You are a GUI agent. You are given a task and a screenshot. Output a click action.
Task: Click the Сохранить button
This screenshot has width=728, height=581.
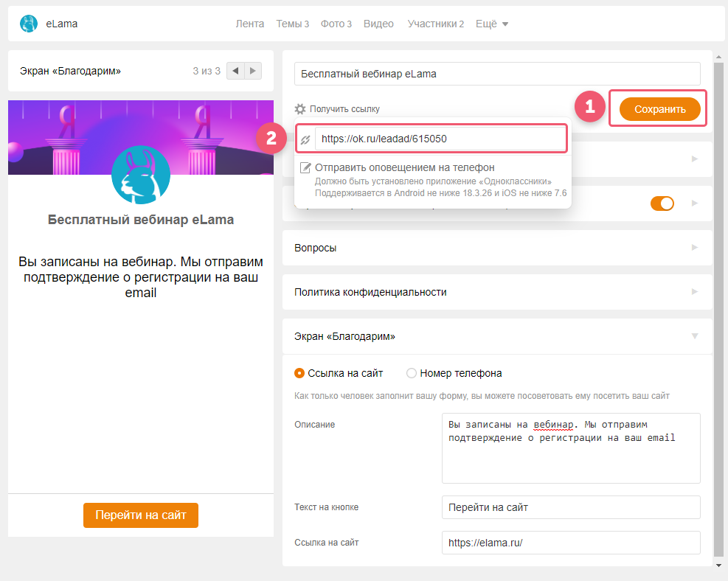pyautogui.click(x=659, y=109)
